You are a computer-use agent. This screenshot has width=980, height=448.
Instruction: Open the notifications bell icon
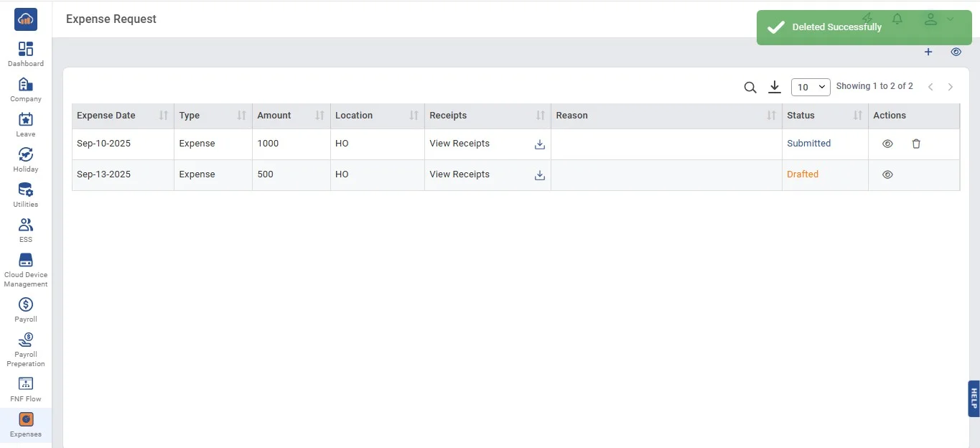[x=897, y=19]
